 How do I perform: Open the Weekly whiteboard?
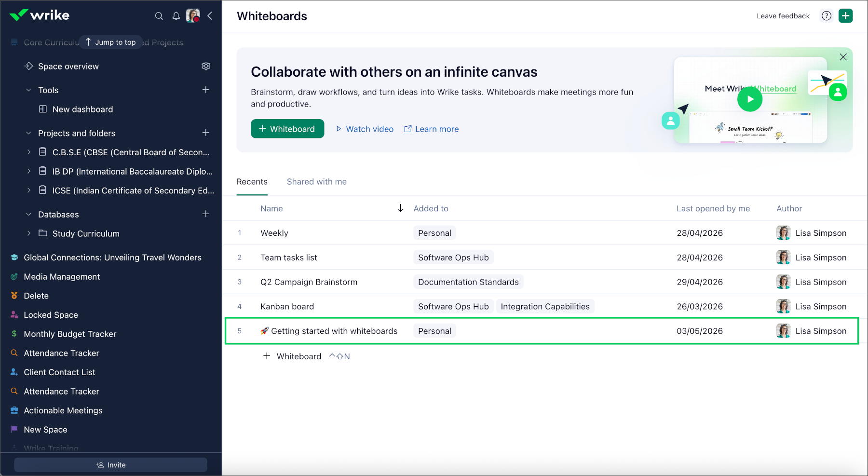pos(274,233)
